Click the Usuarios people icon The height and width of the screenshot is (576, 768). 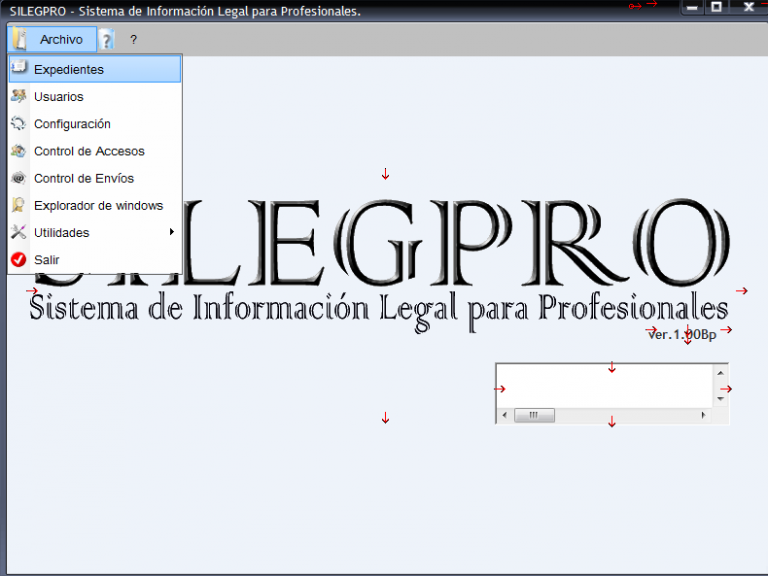coord(19,96)
